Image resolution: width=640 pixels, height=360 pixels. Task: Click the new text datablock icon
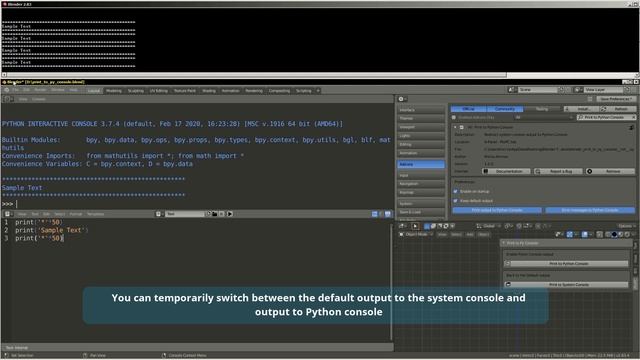click(209, 214)
